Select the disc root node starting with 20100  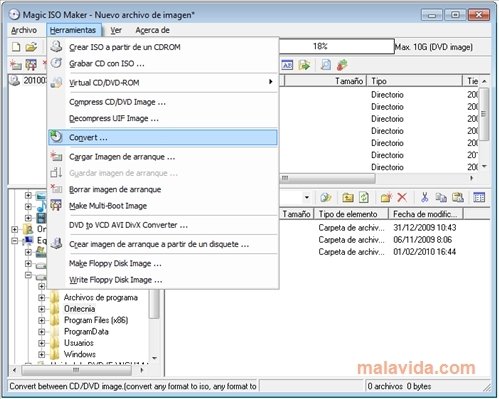coord(29,81)
